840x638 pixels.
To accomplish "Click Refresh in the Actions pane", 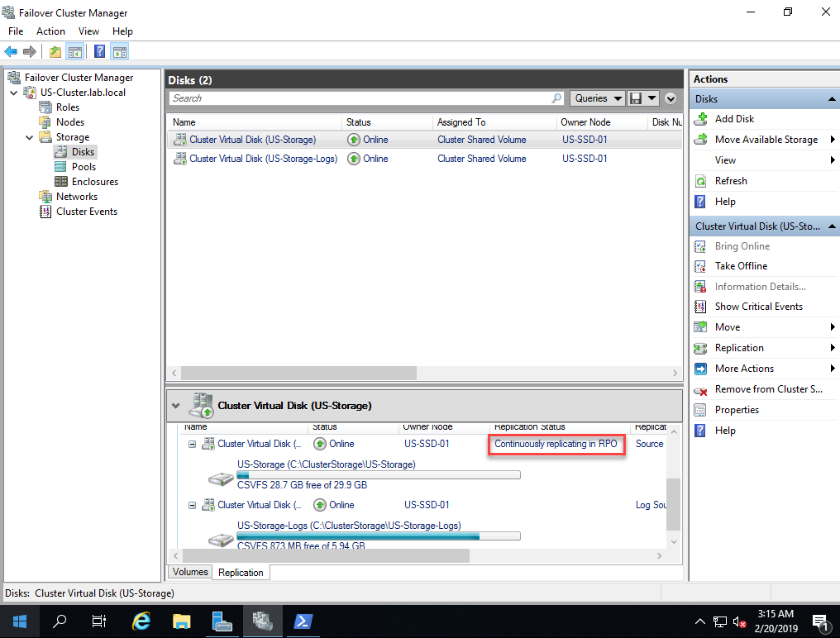I will (x=731, y=181).
